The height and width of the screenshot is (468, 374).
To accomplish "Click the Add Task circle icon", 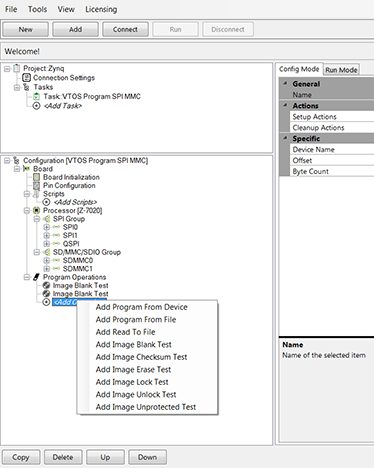I will coord(37,106).
